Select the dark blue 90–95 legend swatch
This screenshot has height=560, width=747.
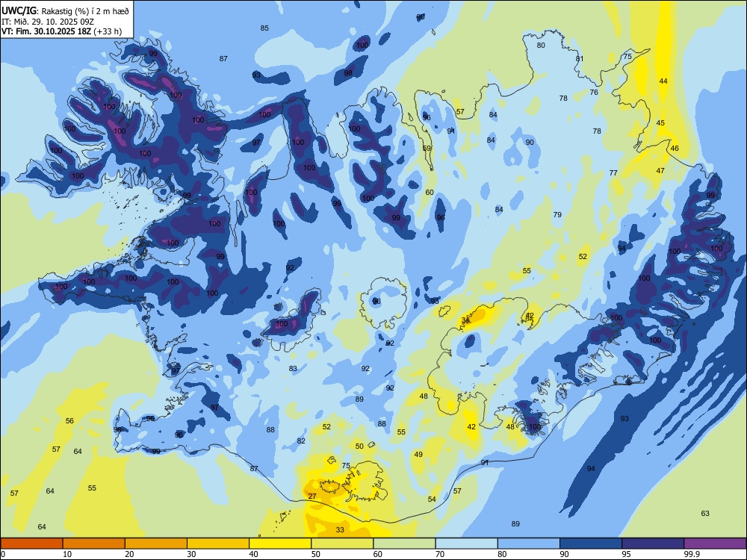(591, 544)
